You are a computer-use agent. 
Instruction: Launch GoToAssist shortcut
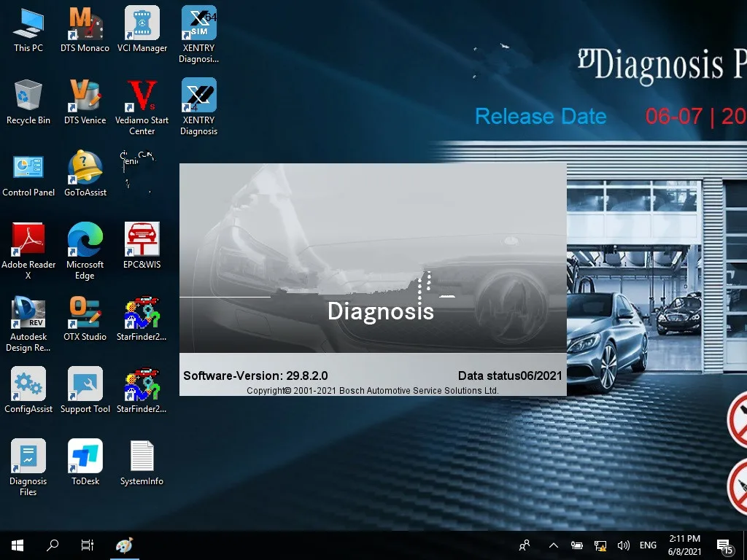pyautogui.click(x=85, y=174)
